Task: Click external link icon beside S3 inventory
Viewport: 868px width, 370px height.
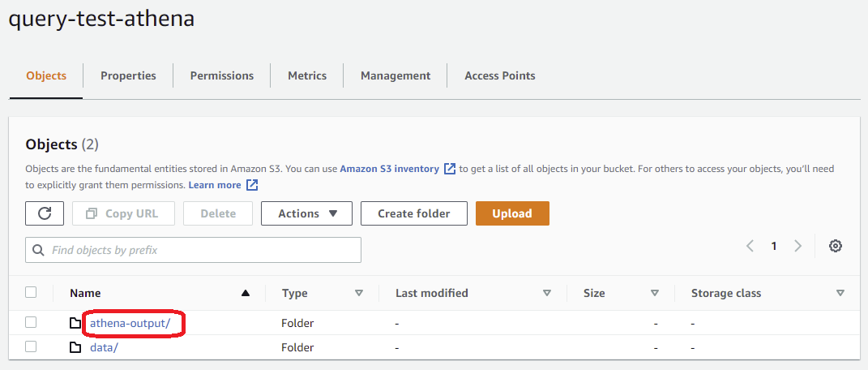Action: pyautogui.click(x=450, y=169)
